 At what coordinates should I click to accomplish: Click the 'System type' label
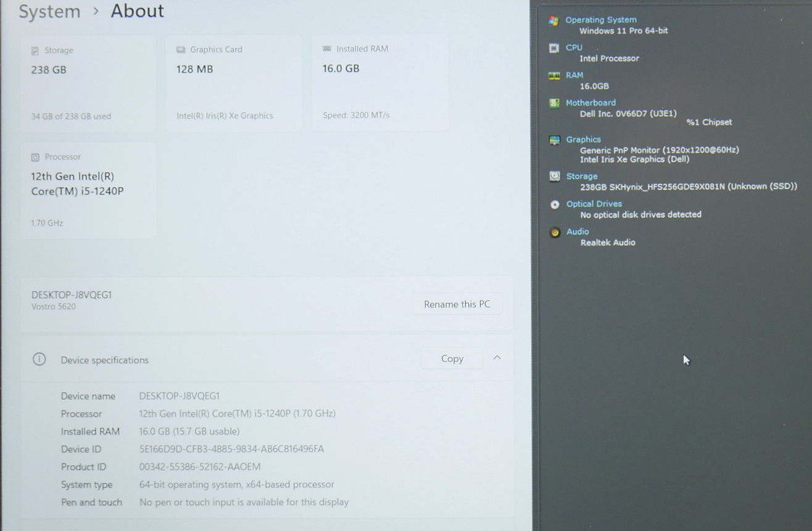point(86,485)
